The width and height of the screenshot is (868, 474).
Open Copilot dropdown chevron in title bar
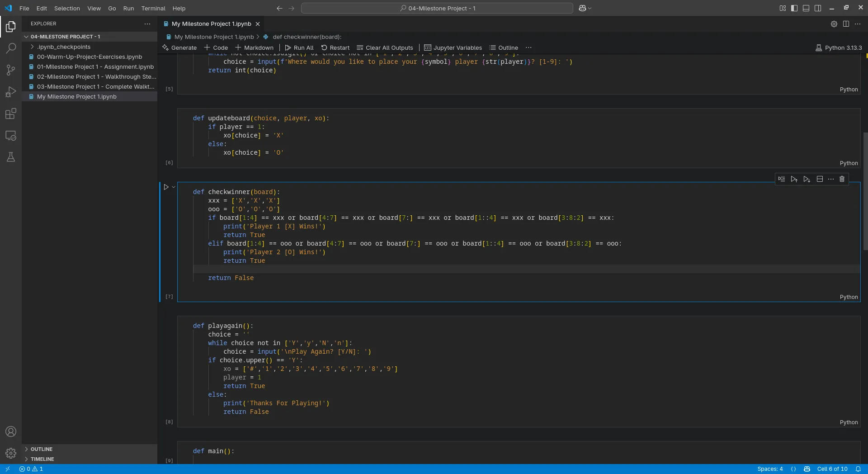pos(590,8)
